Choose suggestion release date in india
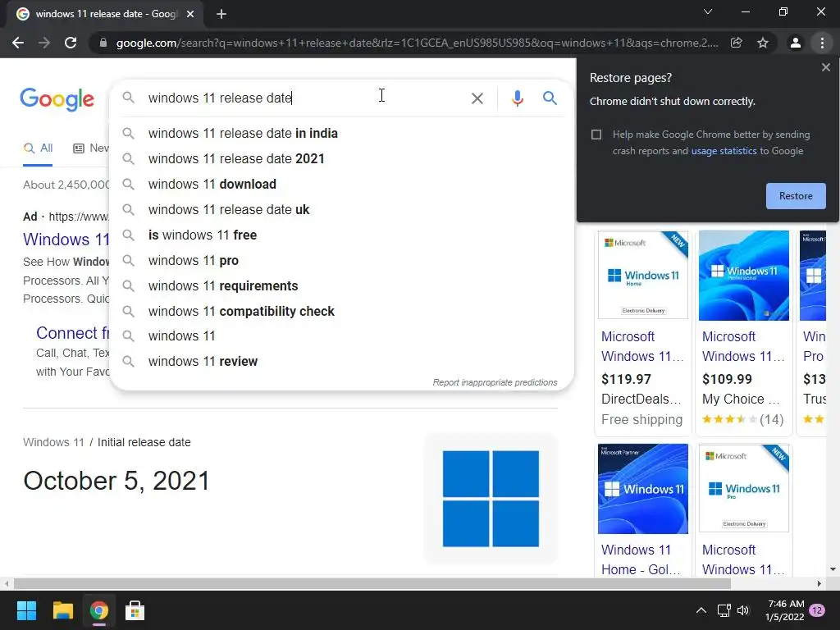 pyautogui.click(x=341, y=134)
